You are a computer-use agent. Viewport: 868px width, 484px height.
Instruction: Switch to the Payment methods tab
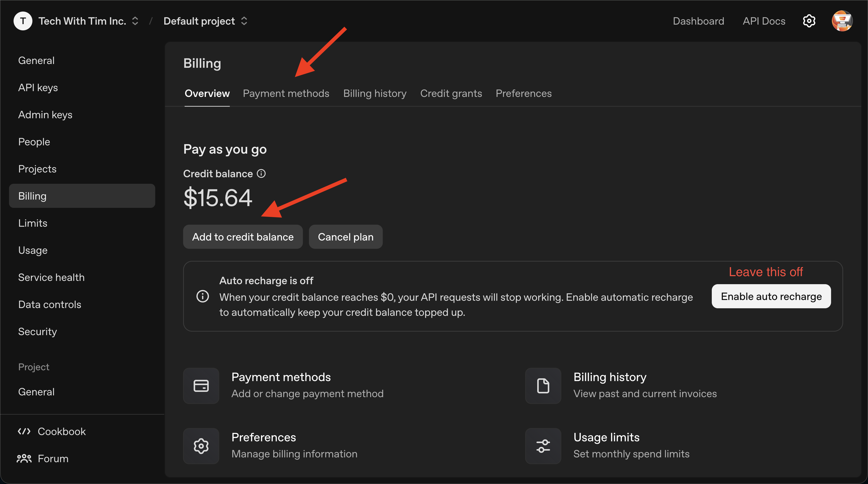(286, 93)
